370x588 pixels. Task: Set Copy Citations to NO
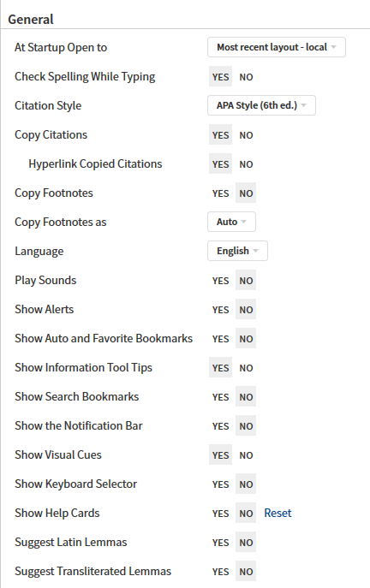246,135
